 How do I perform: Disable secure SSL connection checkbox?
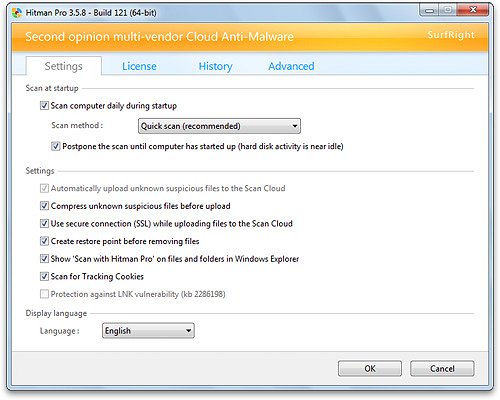(x=44, y=223)
